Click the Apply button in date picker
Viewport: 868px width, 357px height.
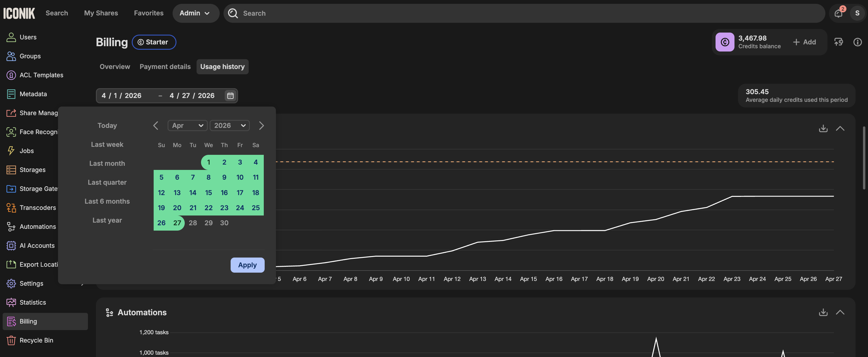coord(247,265)
